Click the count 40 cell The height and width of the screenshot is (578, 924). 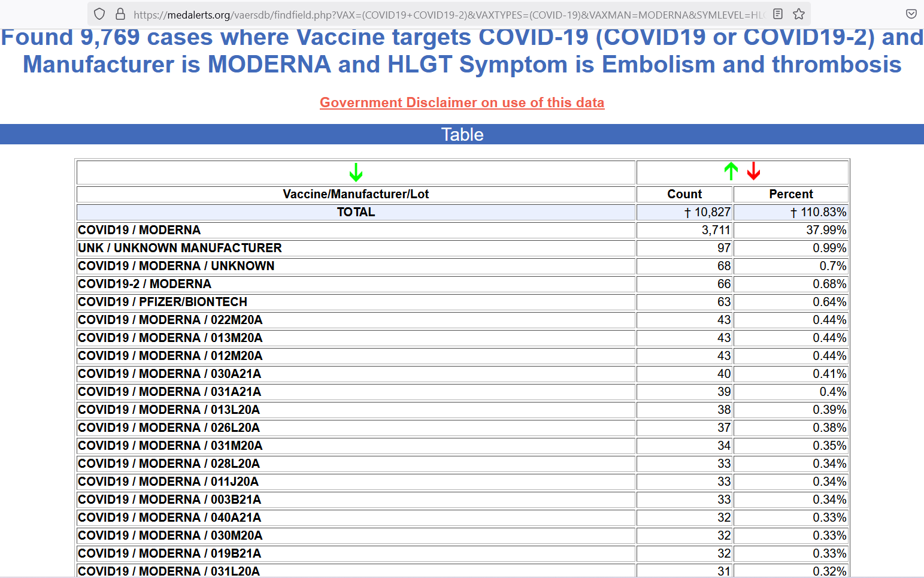point(684,374)
